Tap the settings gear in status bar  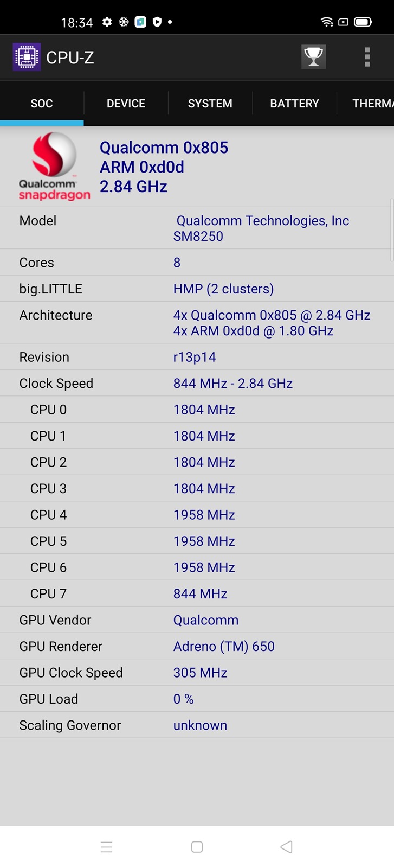pos(107,22)
